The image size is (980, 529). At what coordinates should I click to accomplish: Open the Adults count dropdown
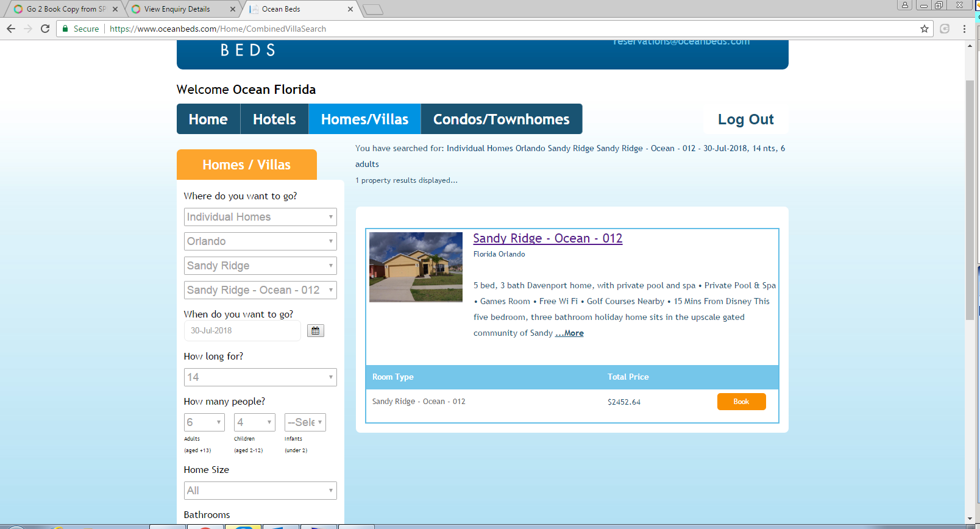tap(204, 422)
